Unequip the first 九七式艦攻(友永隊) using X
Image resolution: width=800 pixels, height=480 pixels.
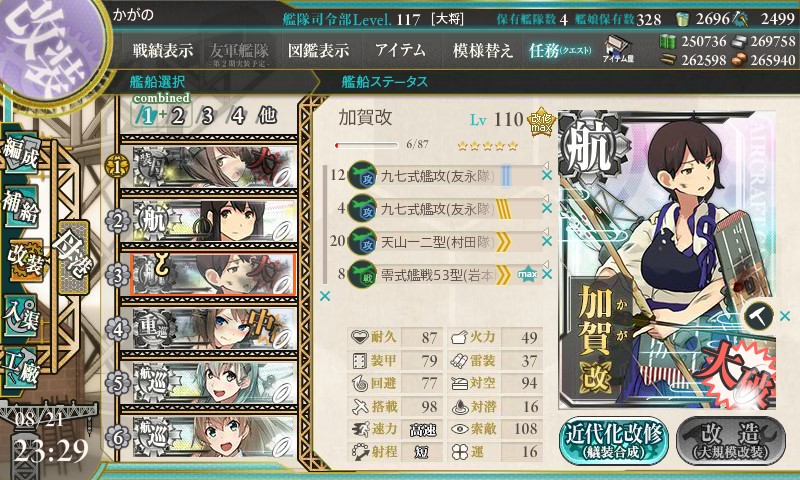coord(546,175)
